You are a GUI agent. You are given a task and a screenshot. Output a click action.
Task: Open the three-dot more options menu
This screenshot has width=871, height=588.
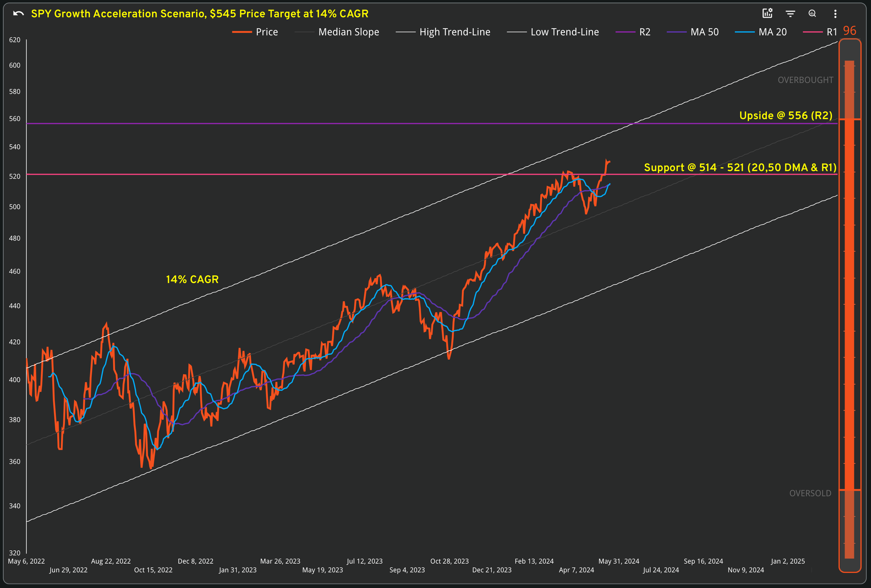pyautogui.click(x=835, y=14)
